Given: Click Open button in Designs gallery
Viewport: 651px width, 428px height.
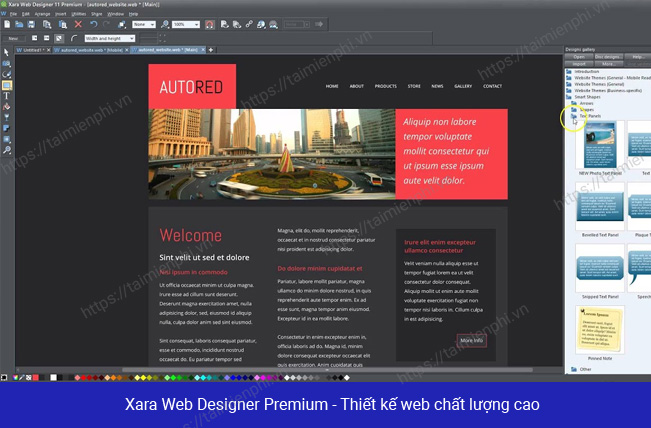Looking at the screenshot, I should (579, 57).
